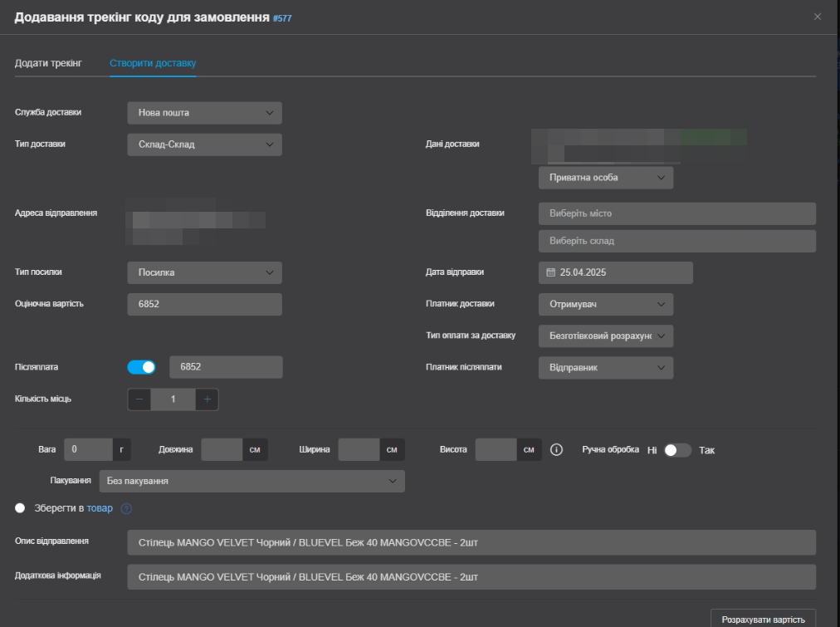The height and width of the screenshot is (627, 840).
Task: Click the info icon next to Висота
Action: [557, 450]
